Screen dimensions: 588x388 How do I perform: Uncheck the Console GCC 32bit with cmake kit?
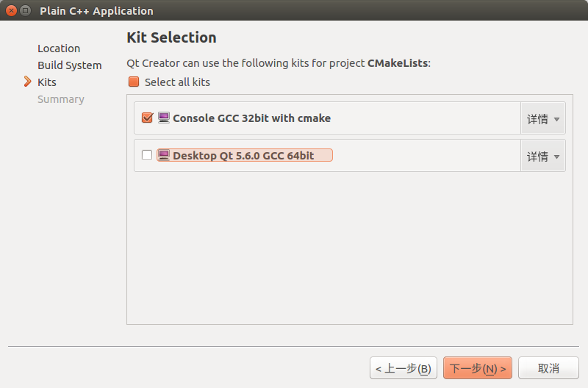click(x=147, y=118)
